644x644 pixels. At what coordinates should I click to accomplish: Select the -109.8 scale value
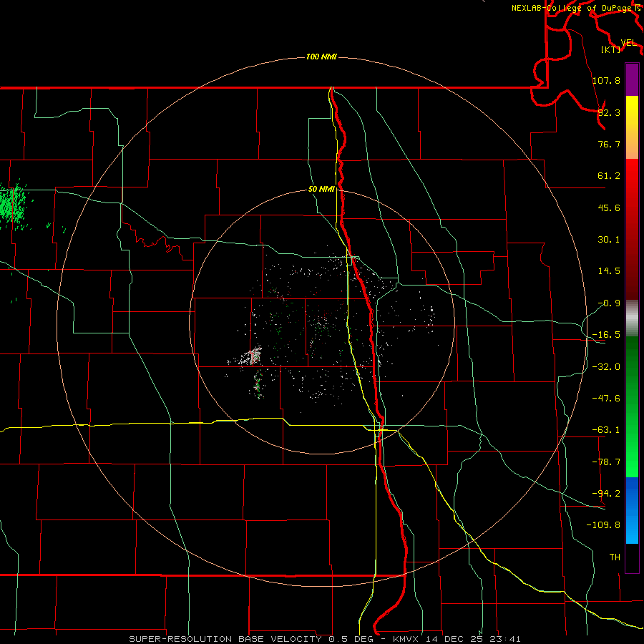point(603,525)
